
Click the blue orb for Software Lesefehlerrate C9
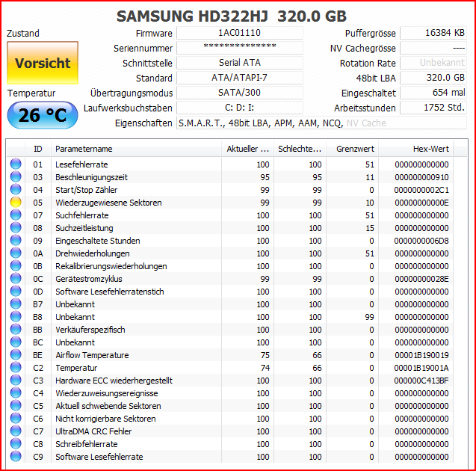point(16,457)
